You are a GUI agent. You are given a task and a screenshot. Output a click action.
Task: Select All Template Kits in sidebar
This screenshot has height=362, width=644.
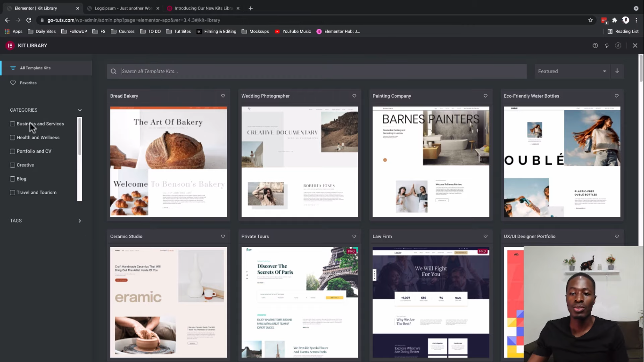[47, 68]
